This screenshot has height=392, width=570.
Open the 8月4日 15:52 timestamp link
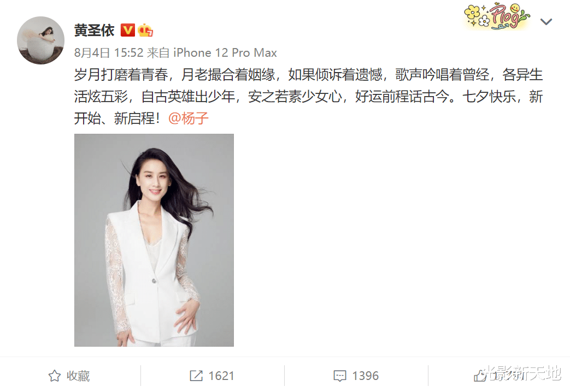click(x=109, y=52)
